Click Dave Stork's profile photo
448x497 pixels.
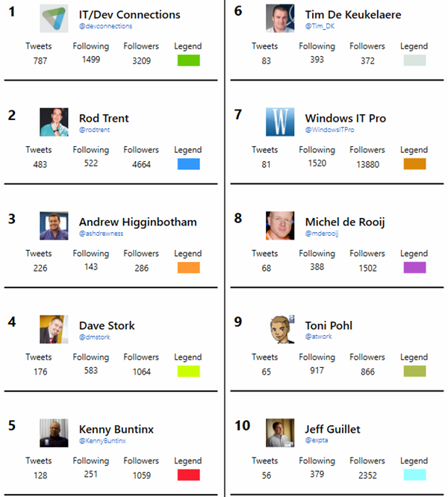[x=54, y=329]
